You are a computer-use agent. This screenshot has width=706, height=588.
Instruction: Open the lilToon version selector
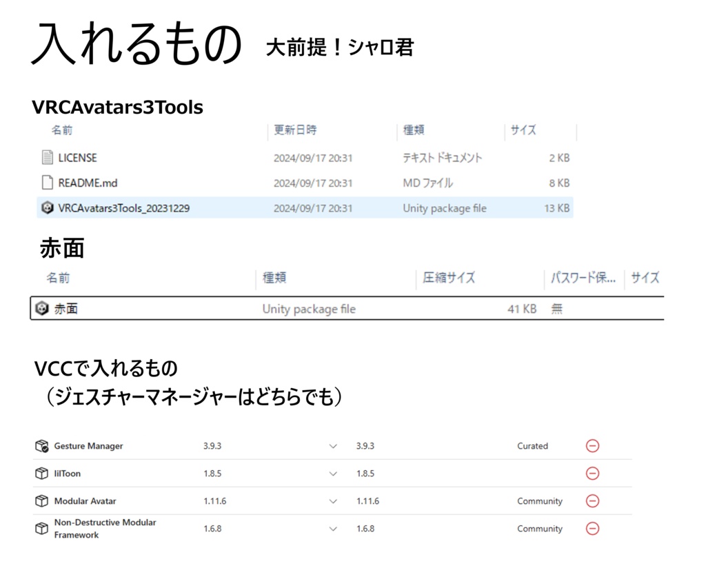[333, 474]
